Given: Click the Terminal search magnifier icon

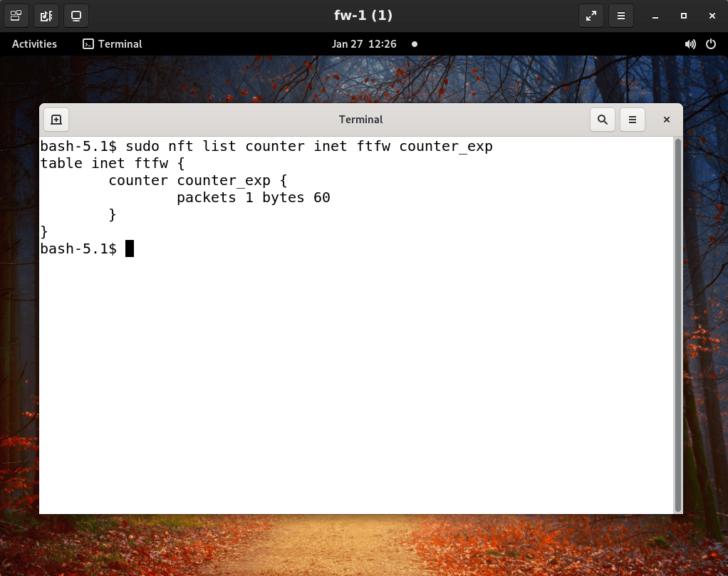Looking at the screenshot, I should coord(603,120).
